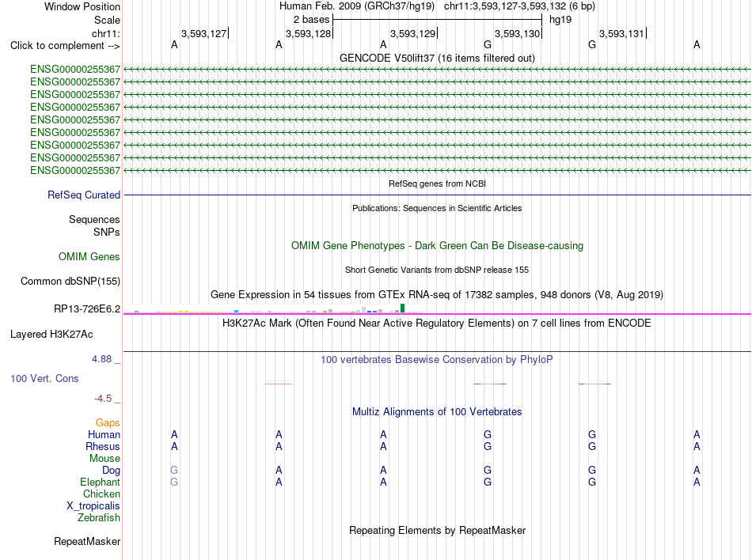Viewport: 752px width, 560px height.
Task: Click the 3,593,128 ruler coordinate
Action: 308,33
